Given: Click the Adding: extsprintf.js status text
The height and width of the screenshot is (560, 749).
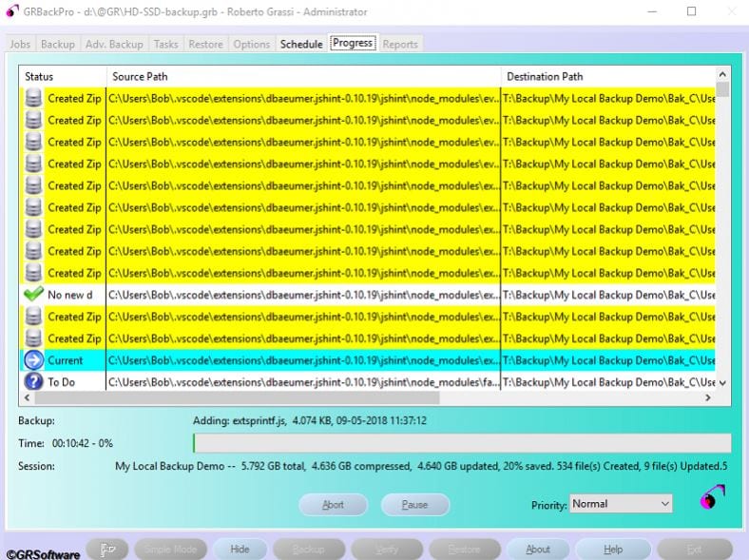Looking at the screenshot, I should (x=310, y=420).
